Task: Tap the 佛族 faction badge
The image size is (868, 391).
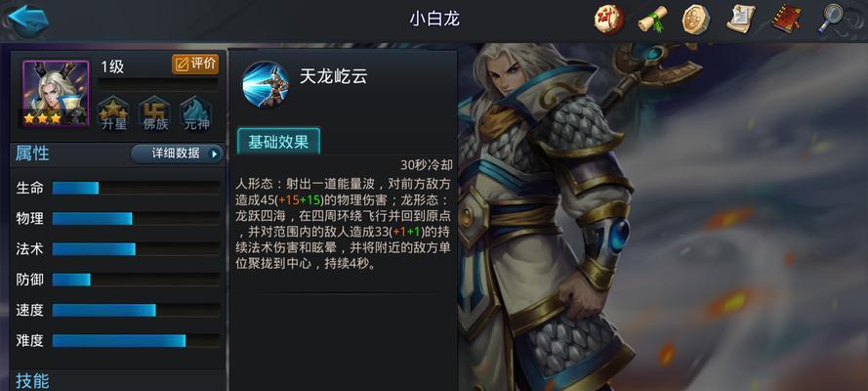Action: pos(155,113)
